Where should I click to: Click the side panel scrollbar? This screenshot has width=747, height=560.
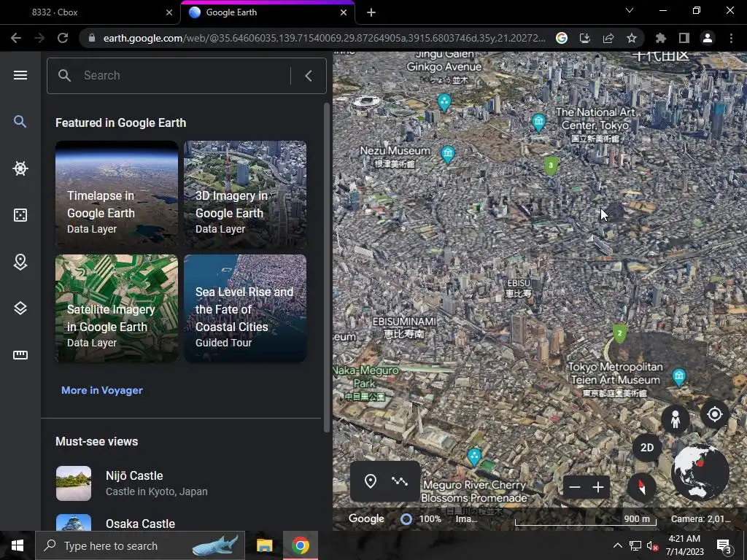(x=326, y=268)
